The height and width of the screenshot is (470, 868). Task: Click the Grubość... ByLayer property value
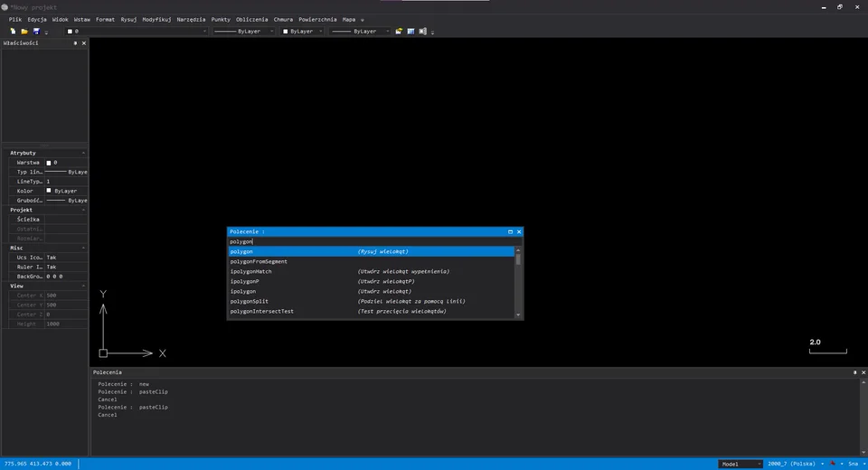coord(66,201)
